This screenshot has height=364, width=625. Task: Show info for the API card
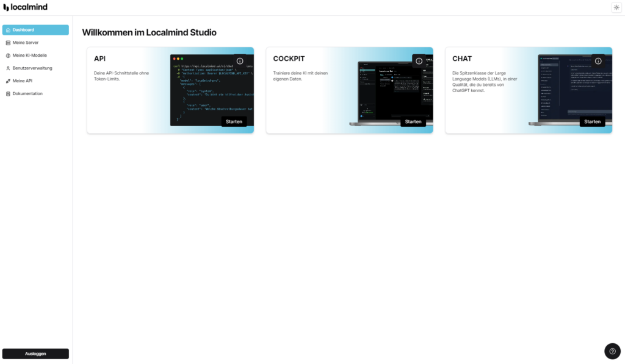240,61
